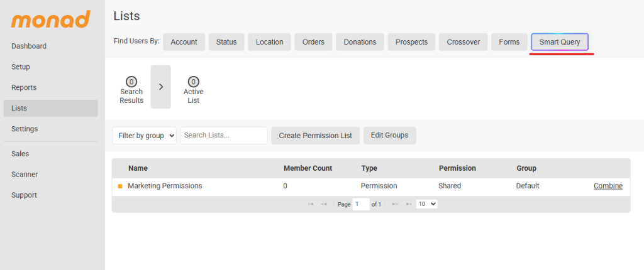Click the Monad logo
Viewport: 644px width, 270px height.
(x=50, y=19)
